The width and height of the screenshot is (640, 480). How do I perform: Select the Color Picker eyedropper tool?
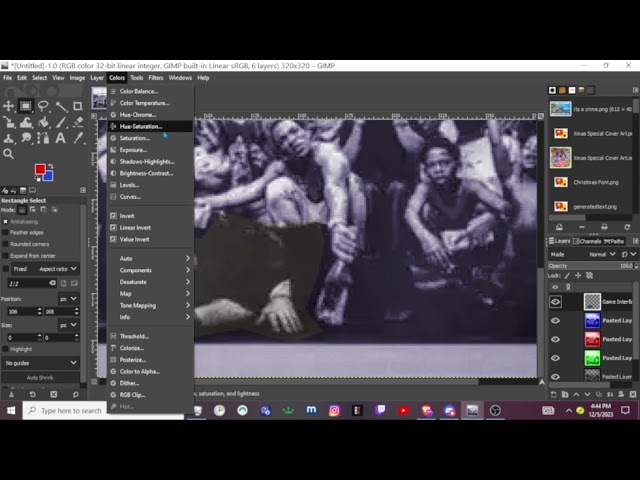[78, 138]
